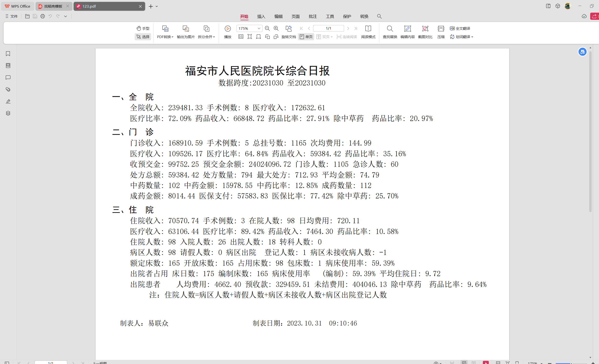Open the 阅读模式 reading mode icon
Viewport: 599px width, 364px height.
pyautogui.click(x=368, y=29)
